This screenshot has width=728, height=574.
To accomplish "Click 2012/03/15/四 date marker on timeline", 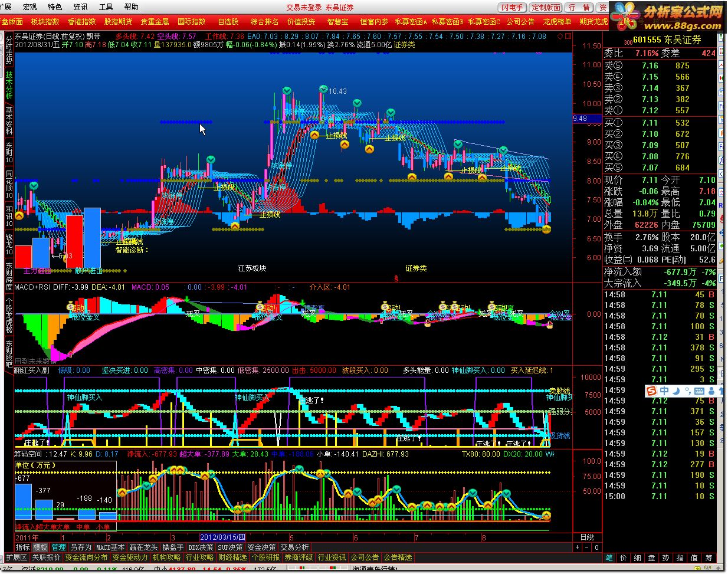I will pyautogui.click(x=222, y=537).
